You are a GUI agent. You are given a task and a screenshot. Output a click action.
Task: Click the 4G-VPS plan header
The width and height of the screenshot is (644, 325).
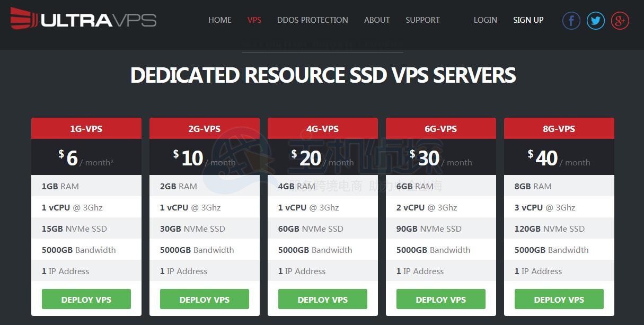323,128
